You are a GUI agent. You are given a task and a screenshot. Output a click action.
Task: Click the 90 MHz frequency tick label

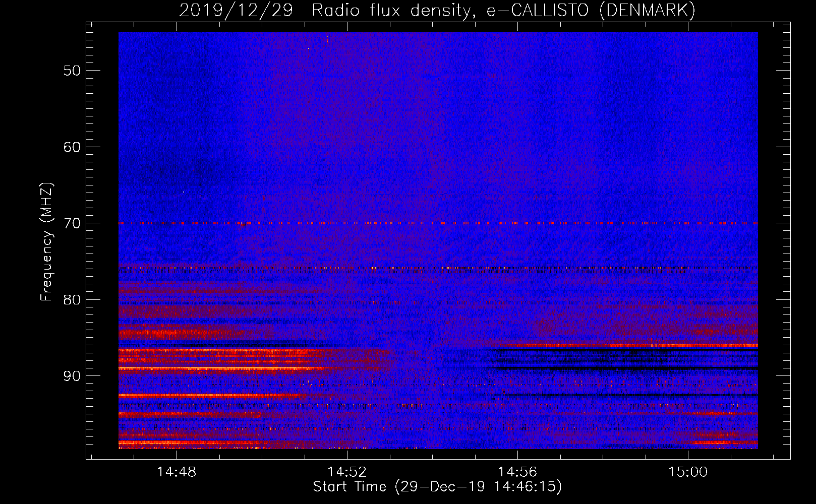72,376
